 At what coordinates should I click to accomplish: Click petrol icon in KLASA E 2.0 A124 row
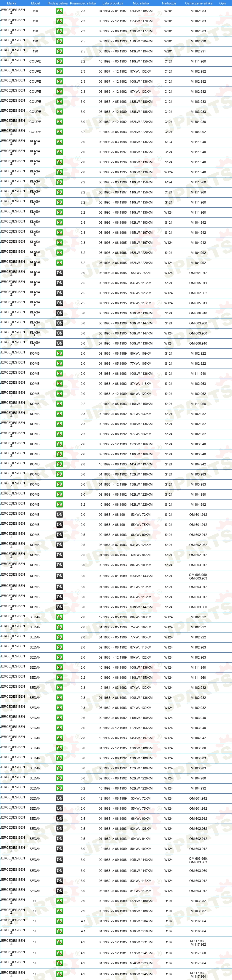pos(59,142)
